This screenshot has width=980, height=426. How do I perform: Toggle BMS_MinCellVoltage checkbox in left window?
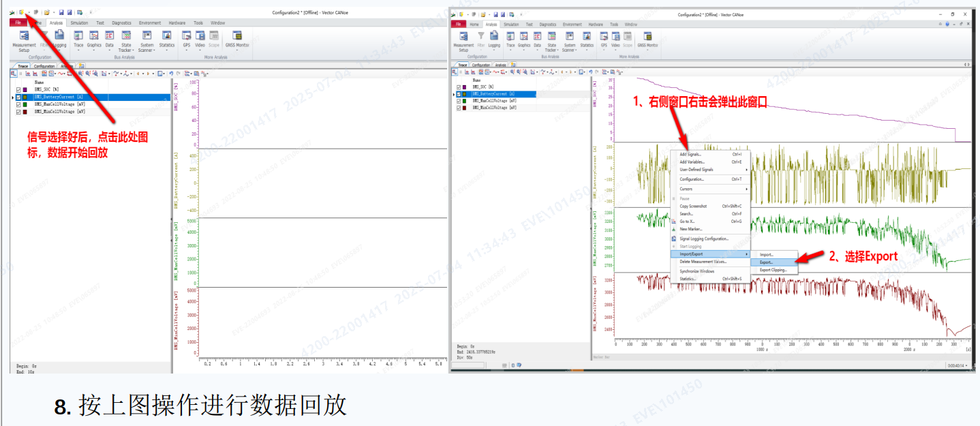(19, 111)
